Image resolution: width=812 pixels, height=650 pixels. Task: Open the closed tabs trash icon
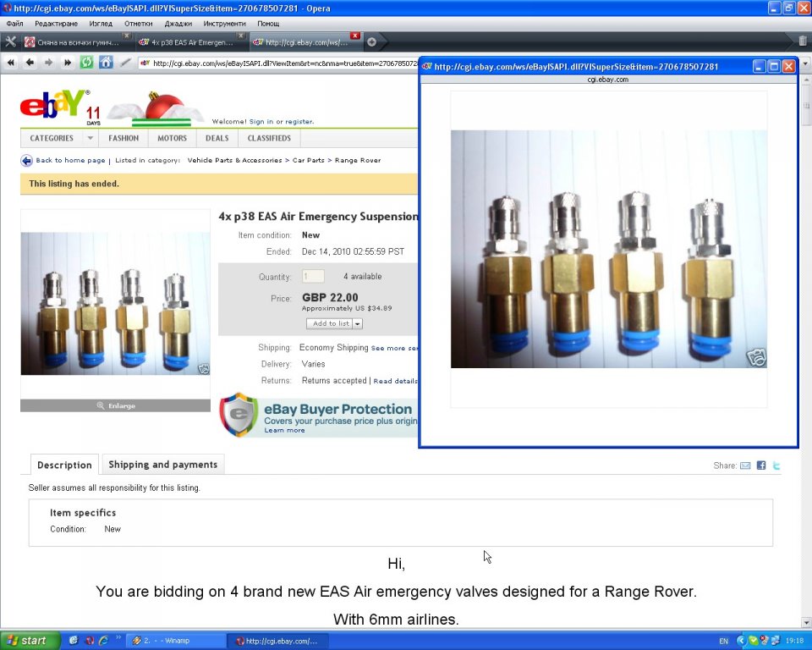(802, 41)
